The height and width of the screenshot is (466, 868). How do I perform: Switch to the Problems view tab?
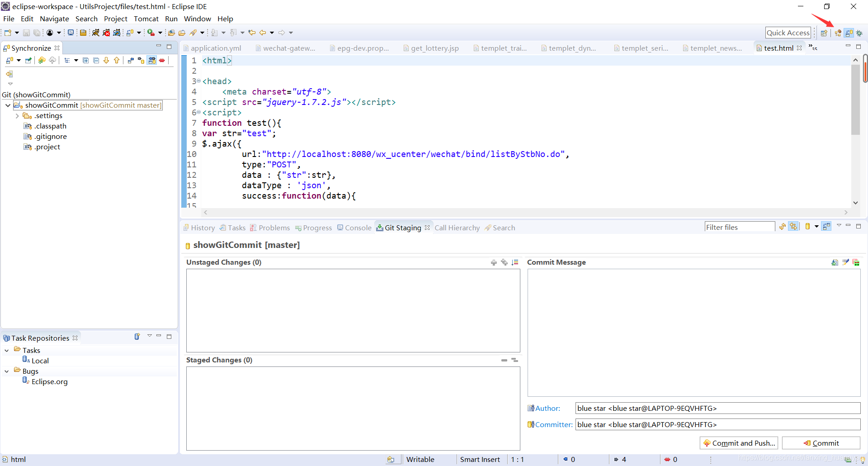(270, 228)
